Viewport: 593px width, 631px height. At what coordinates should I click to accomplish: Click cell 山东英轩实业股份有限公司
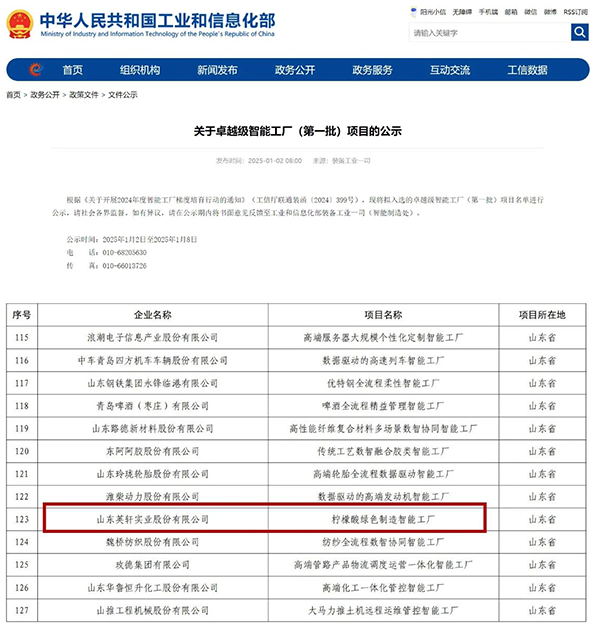pyautogui.click(x=153, y=520)
